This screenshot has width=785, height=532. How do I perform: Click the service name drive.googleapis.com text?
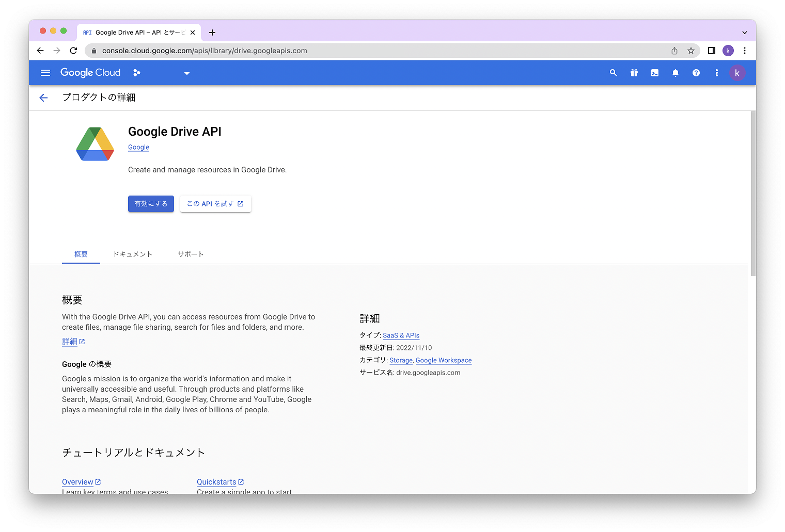click(428, 373)
